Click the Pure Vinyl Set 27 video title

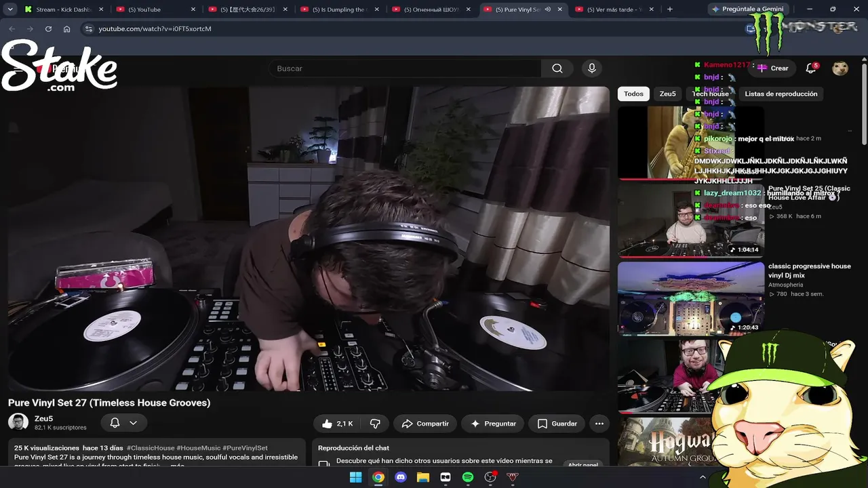pyautogui.click(x=109, y=403)
